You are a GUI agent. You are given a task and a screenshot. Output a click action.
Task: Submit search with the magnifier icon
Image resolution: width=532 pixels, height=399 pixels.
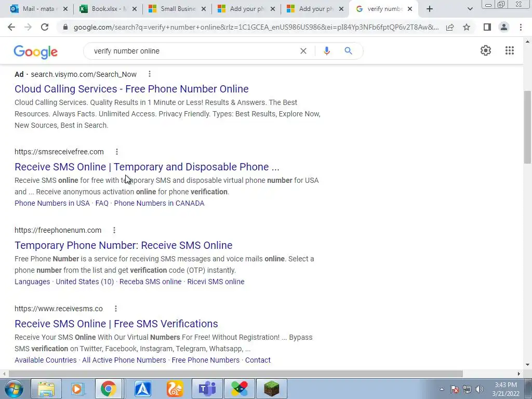tap(348, 51)
